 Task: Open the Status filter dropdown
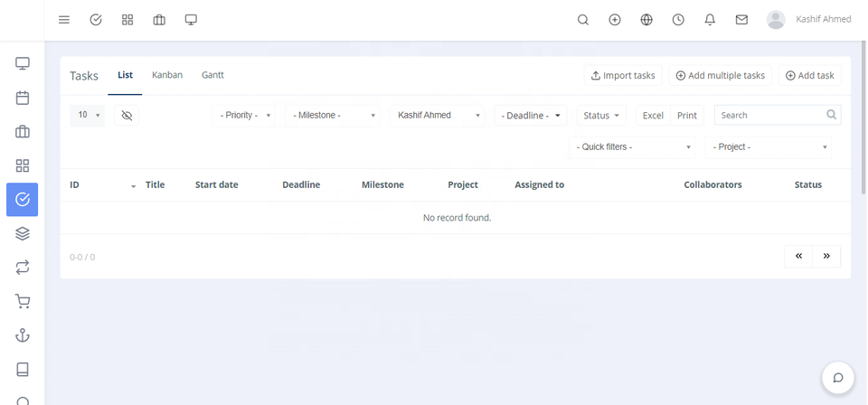(601, 116)
